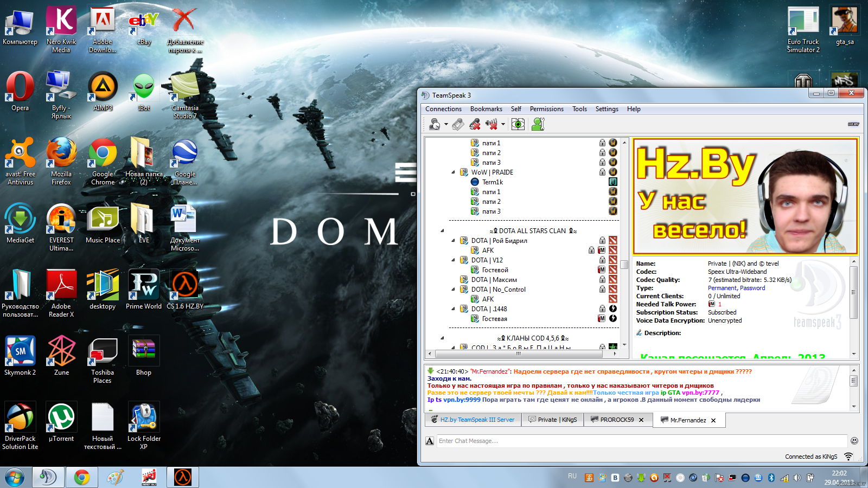Collapse the WoW | PRAIDE channel
The width and height of the screenshot is (868, 488).
pos(454,172)
